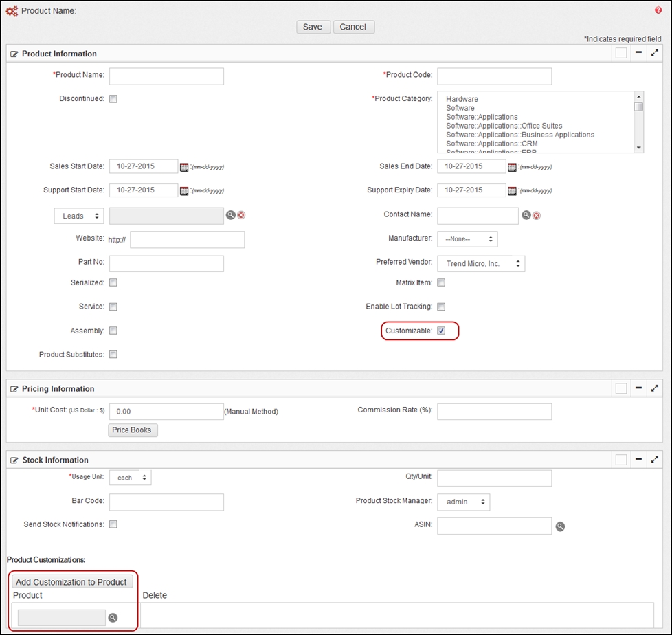Expand Product Information panel to full size

click(654, 53)
